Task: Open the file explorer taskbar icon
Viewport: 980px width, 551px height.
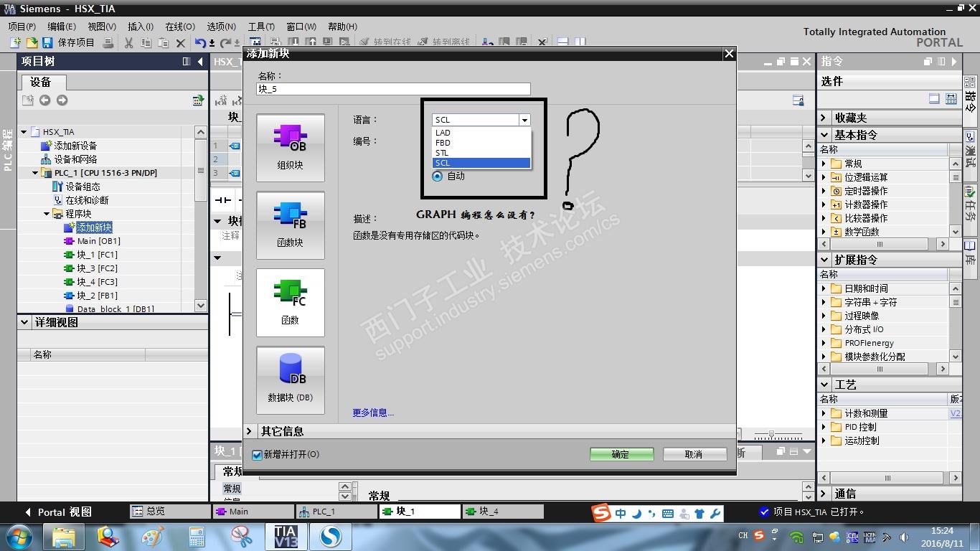Action: pos(64,537)
